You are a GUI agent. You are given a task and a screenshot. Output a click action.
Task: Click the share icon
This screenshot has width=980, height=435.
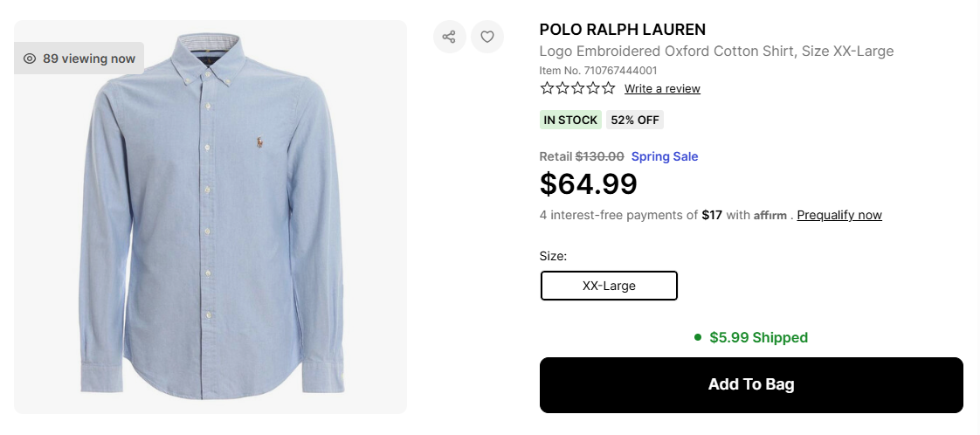coord(449,37)
